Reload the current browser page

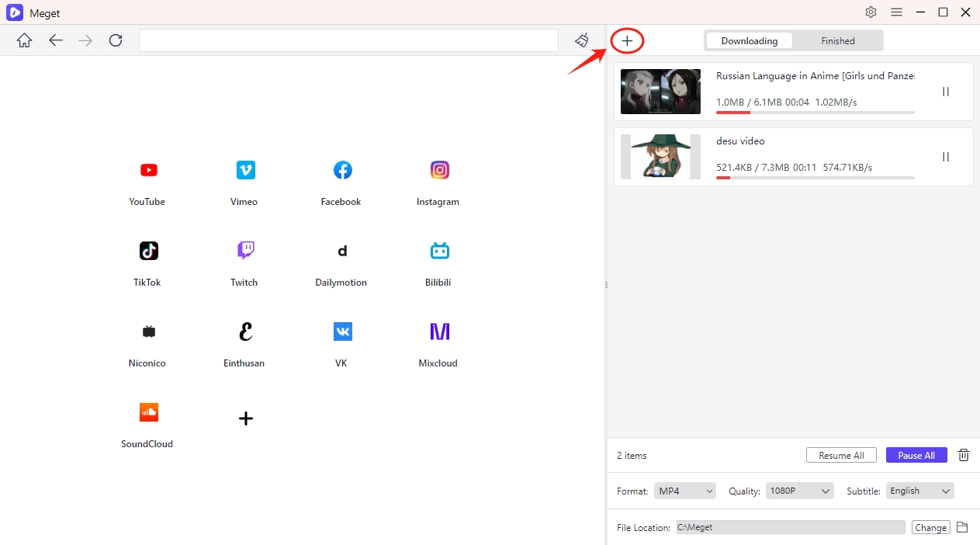116,40
